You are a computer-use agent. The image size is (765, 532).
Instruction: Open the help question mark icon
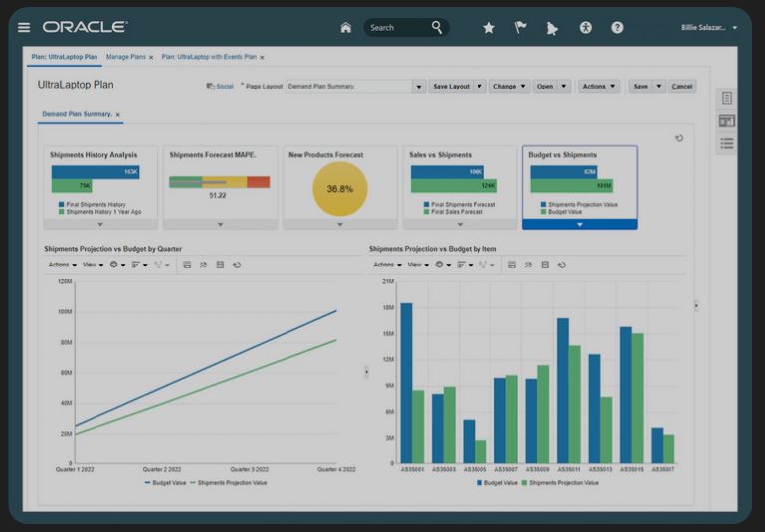click(x=617, y=28)
